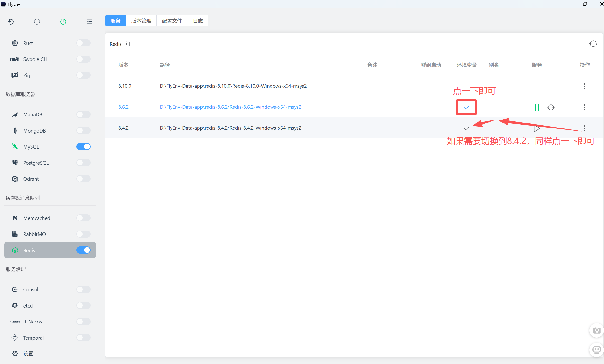604x364 pixels.
Task: Collapse the sidebar with the menu-fold icon
Action: point(89,21)
